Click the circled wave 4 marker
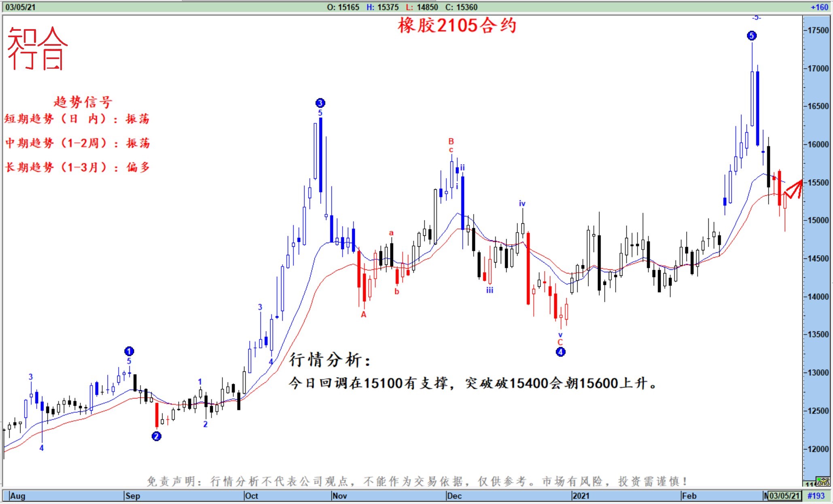The height and width of the screenshot is (504, 833). 560,352
